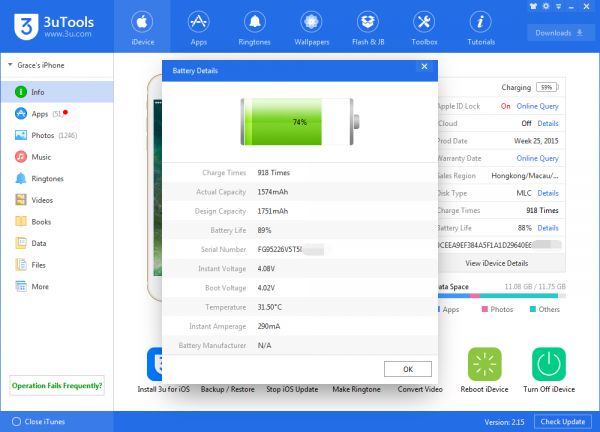Click the Version 2.15 status text
600x432 pixels.
[504, 422]
